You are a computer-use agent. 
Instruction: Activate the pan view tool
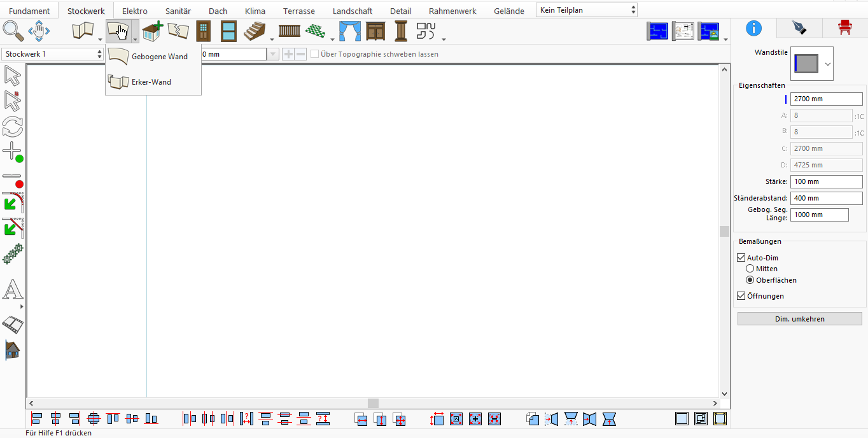click(39, 30)
